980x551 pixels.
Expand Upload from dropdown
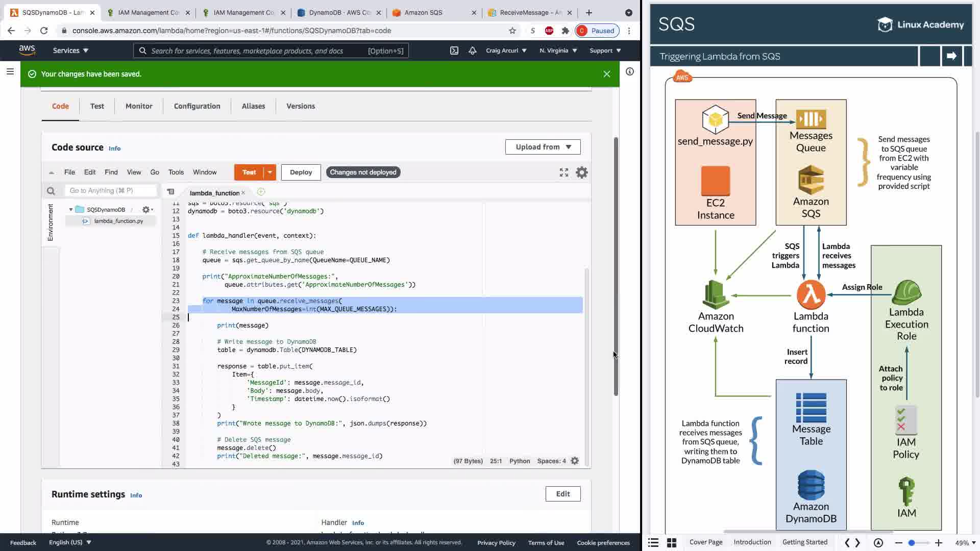pyautogui.click(x=543, y=147)
